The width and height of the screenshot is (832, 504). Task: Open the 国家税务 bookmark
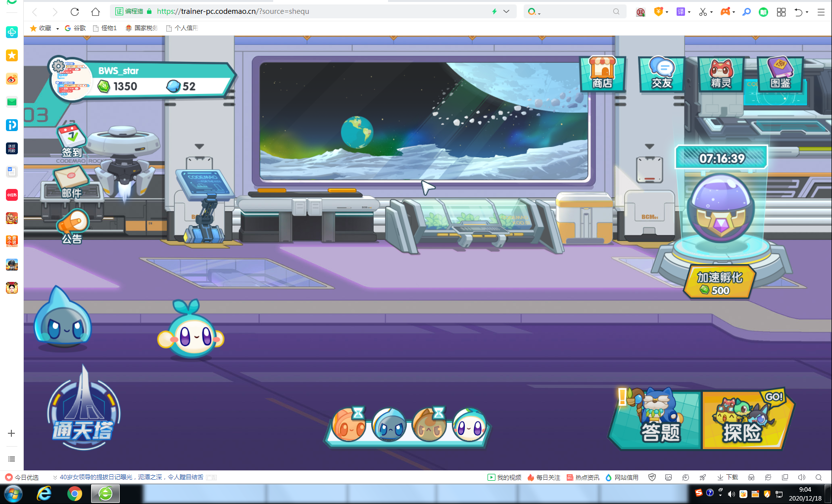click(x=142, y=28)
